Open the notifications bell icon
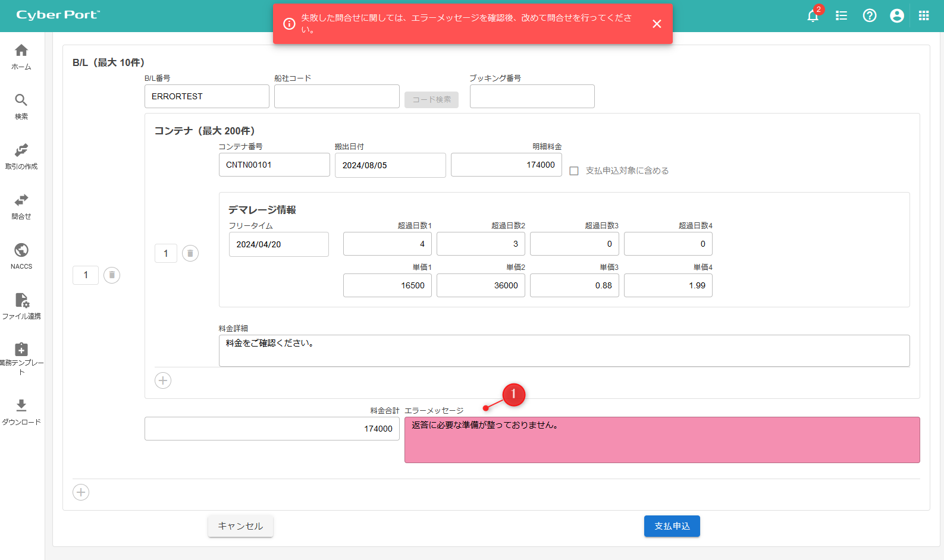The height and width of the screenshot is (560, 944). click(813, 16)
